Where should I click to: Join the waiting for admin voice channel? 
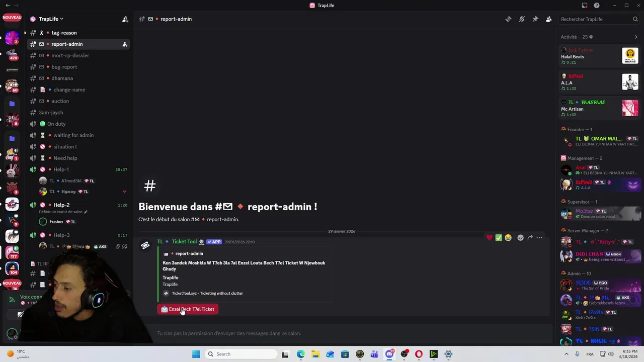pyautogui.click(x=78, y=135)
